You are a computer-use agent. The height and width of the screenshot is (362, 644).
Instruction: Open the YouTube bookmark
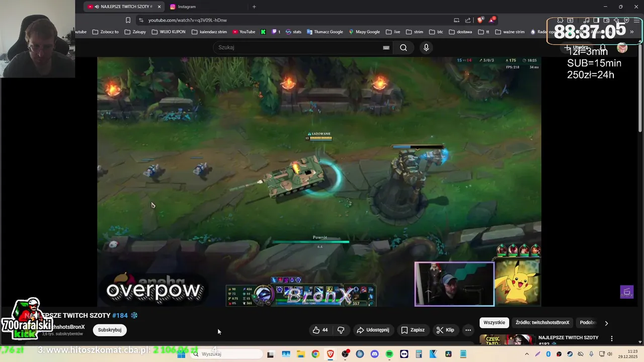point(244,32)
